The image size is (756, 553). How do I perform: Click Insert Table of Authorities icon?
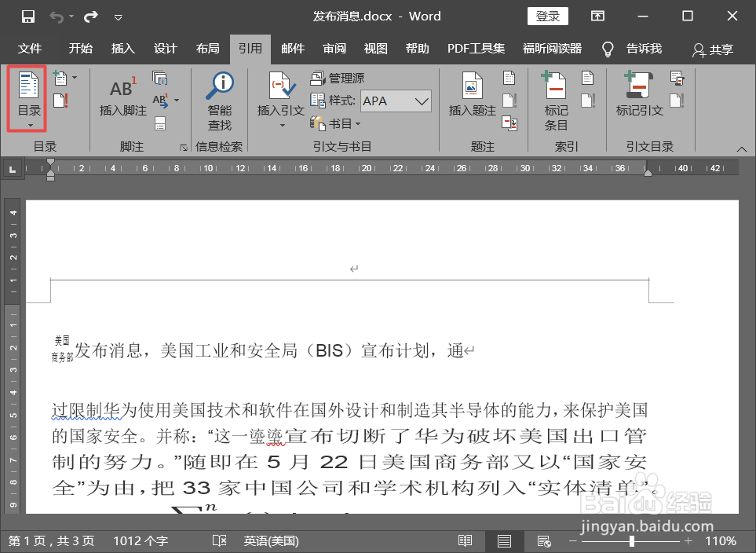(677, 77)
